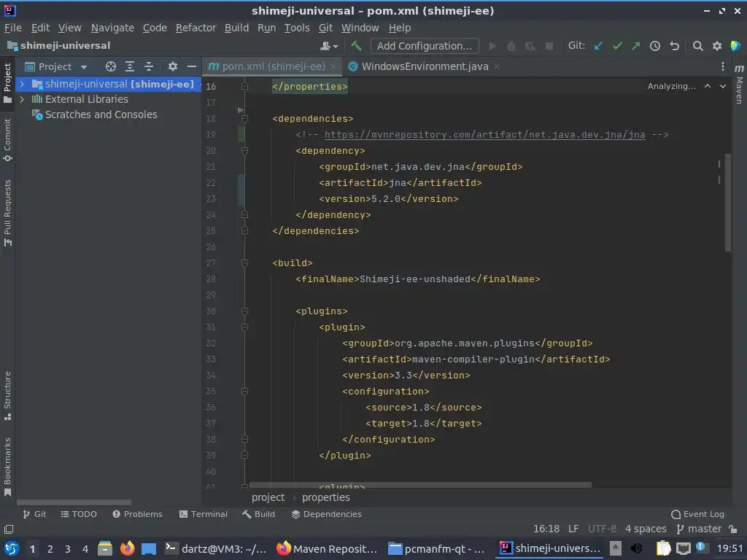Open the TODO tool window

pos(79,514)
